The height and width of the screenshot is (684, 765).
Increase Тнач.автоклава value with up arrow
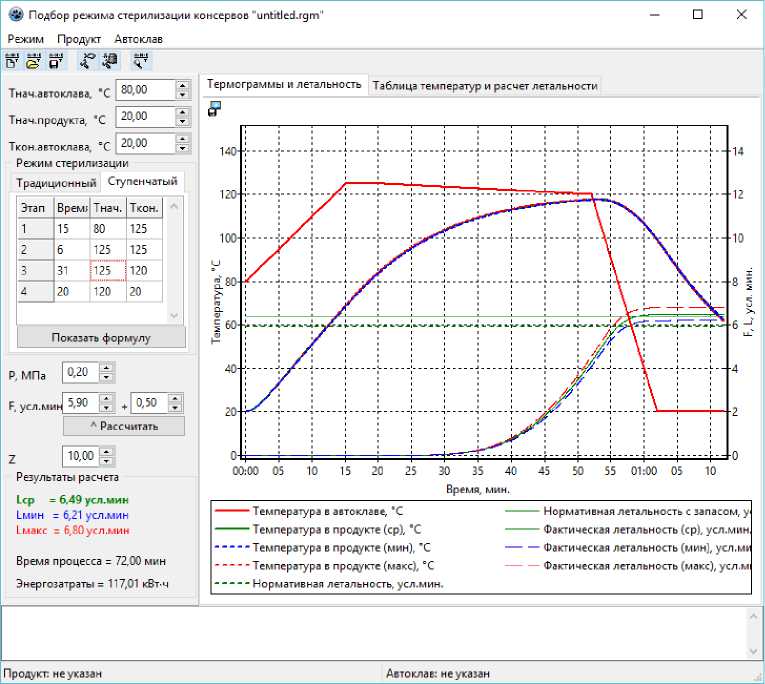point(182,85)
